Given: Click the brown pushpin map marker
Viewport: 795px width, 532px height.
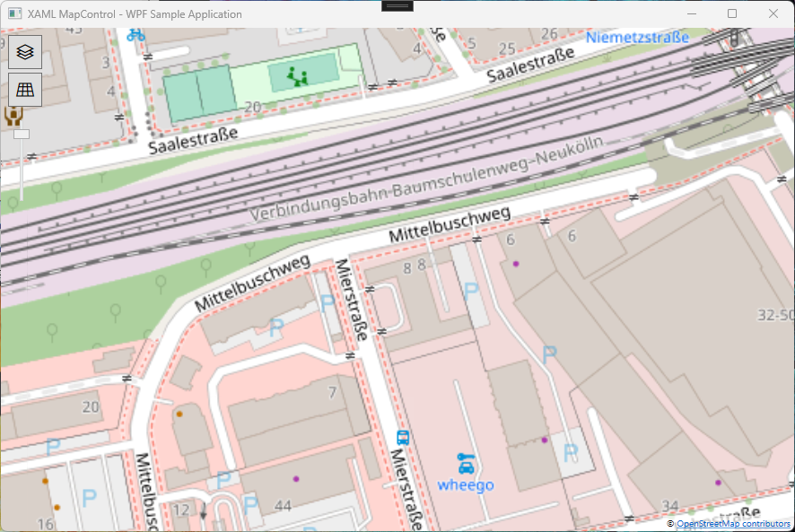Looking at the screenshot, I should pyautogui.click(x=15, y=114).
